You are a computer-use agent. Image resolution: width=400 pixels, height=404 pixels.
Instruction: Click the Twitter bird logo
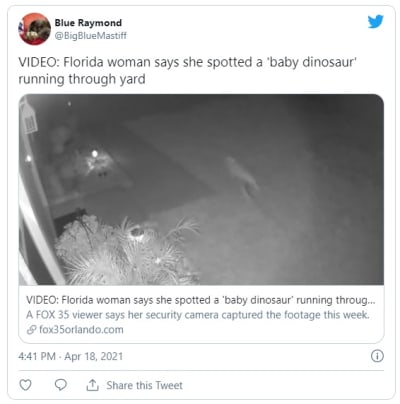click(375, 22)
